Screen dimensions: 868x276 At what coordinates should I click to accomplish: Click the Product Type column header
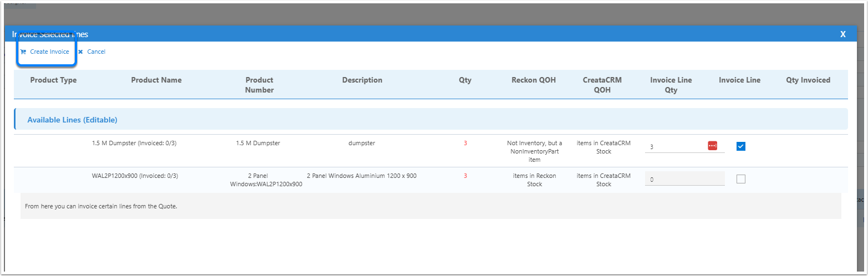tap(53, 80)
